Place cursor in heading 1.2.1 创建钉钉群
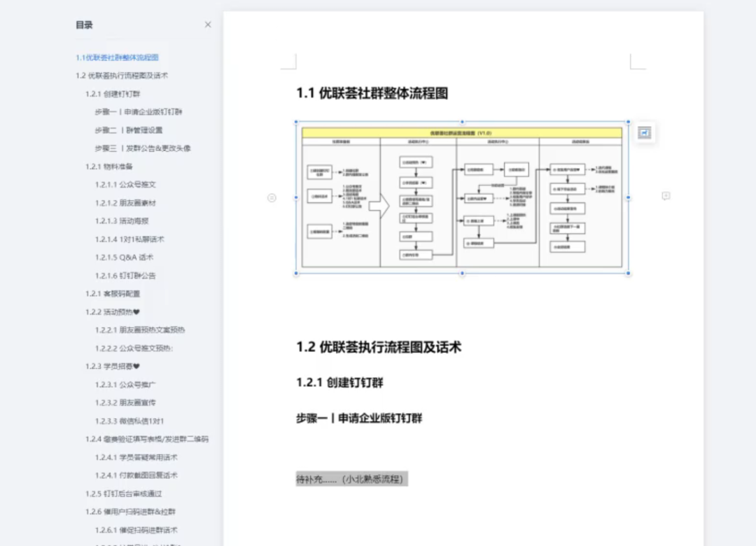 pyautogui.click(x=340, y=383)
